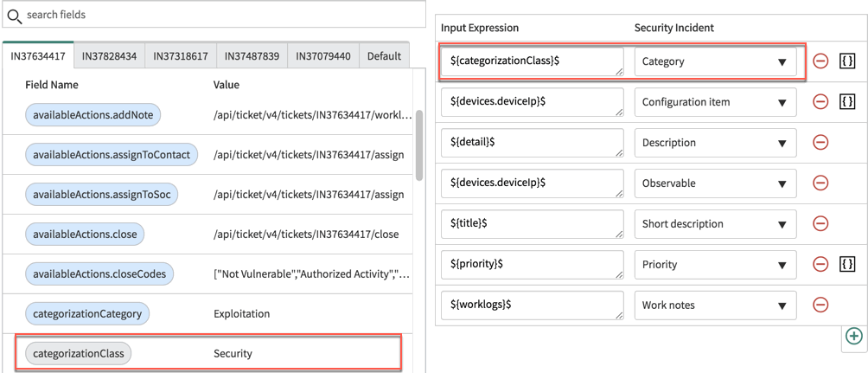Switch to the IN37487839 tab

[252, 56]
